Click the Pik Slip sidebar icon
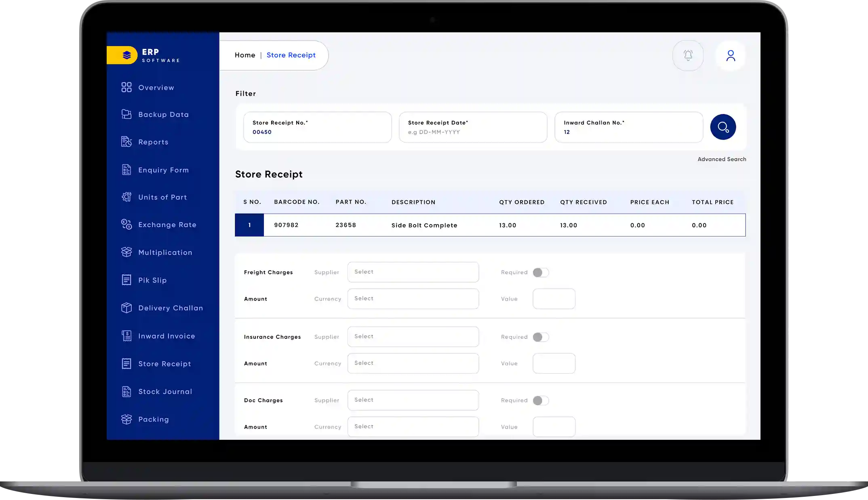Viewport: 868px width, 500px height. (x=126, y=280)
